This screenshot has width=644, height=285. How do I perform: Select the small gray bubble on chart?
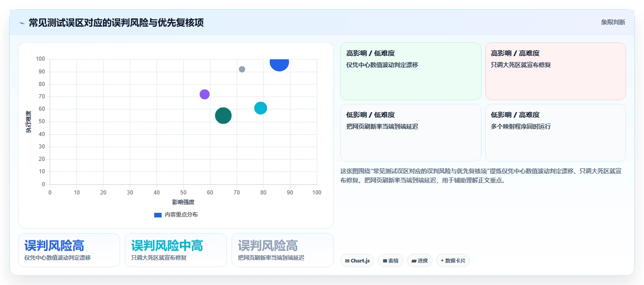click(242, 69)
